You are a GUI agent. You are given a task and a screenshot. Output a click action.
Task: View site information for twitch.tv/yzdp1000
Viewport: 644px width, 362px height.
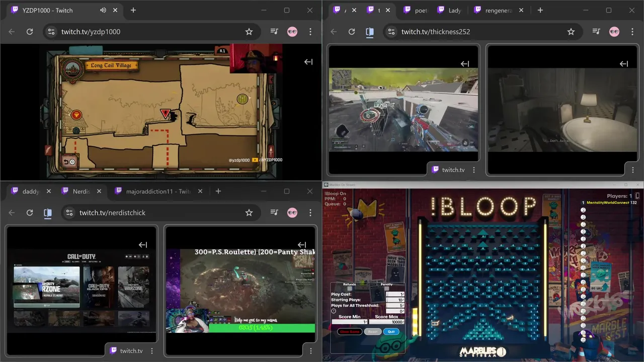pyautogui.click(x=51, y=32)
